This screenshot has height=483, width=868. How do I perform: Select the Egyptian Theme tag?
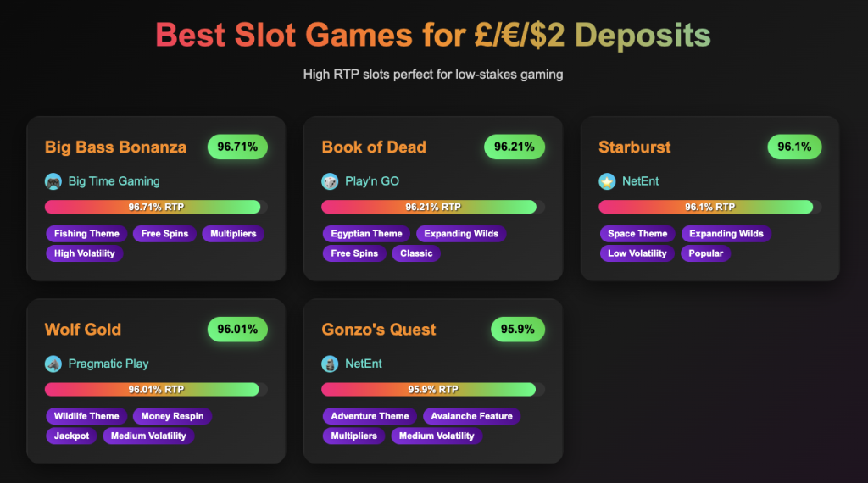366,234
